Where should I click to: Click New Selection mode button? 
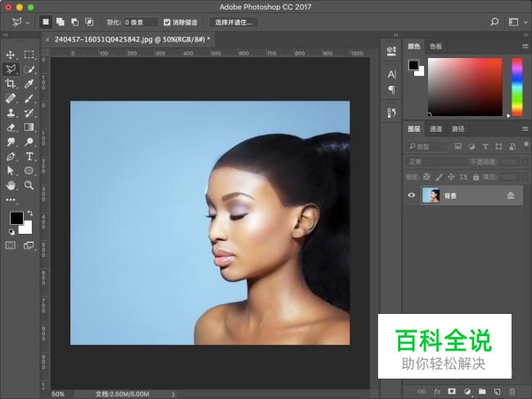tap(46, 22)
